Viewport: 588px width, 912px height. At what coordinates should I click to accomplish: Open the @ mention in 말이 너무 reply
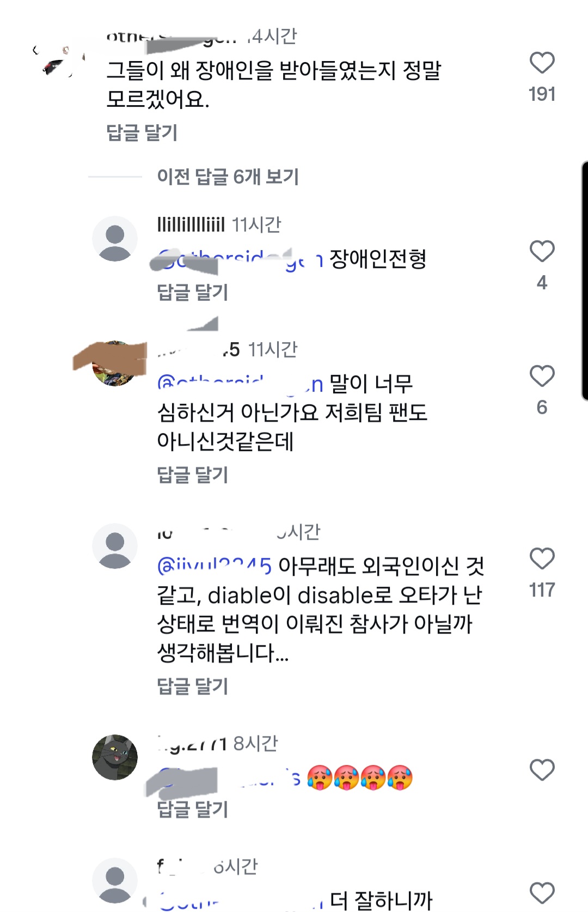(x=240, y=384)
